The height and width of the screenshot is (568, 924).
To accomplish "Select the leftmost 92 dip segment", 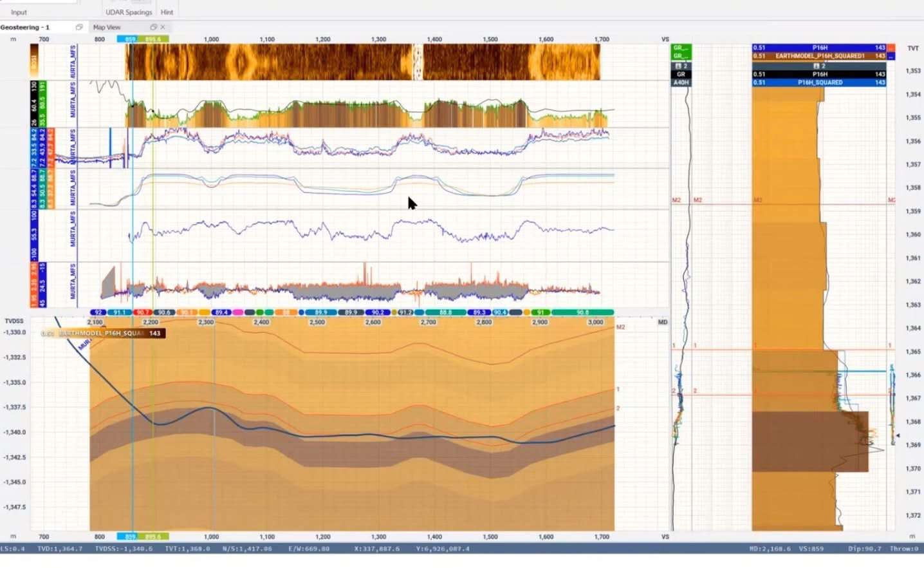I will click(x=97, y=312).
